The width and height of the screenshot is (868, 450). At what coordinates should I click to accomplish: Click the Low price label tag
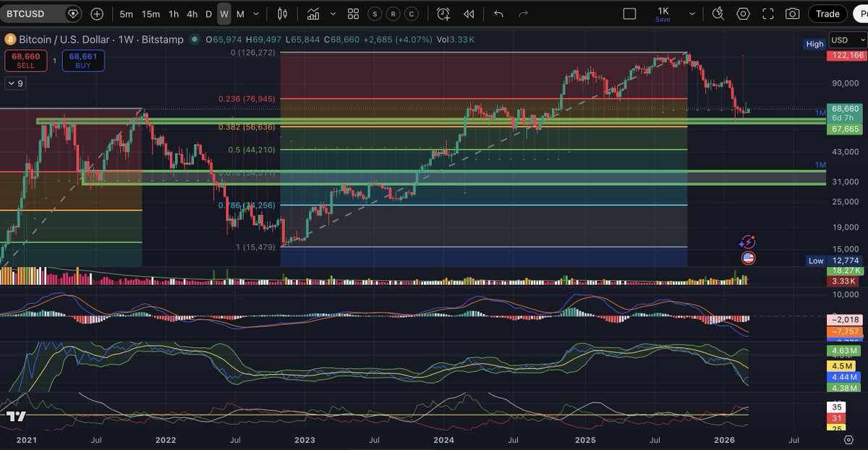[815, 260]
